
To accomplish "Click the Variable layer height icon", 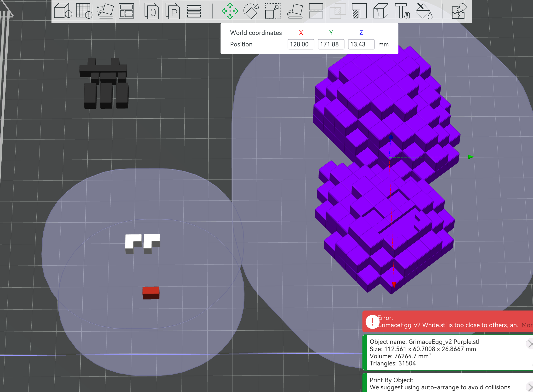I will 194,11.
